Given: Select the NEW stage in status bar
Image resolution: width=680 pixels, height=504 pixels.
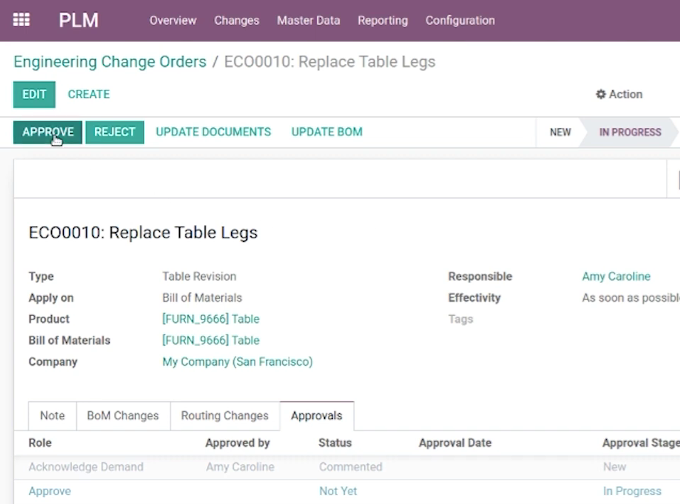Looking at the screenshot, I should (x=560, y=132).
